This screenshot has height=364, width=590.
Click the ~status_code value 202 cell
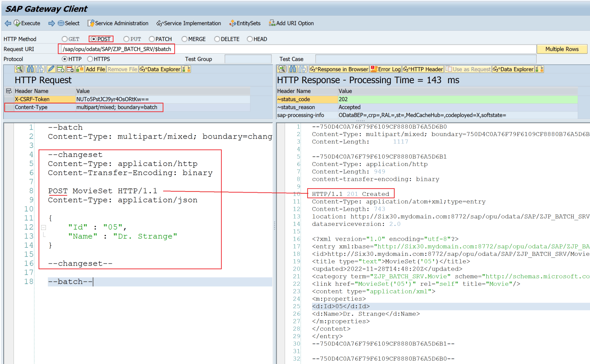point(458,99)
